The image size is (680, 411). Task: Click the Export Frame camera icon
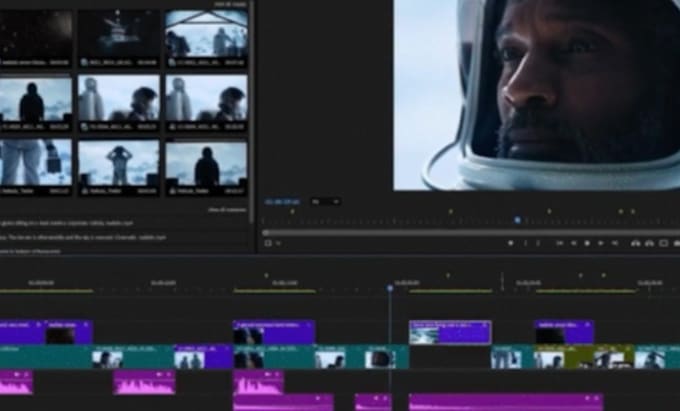pyautogui.click(x=677, y=243)
